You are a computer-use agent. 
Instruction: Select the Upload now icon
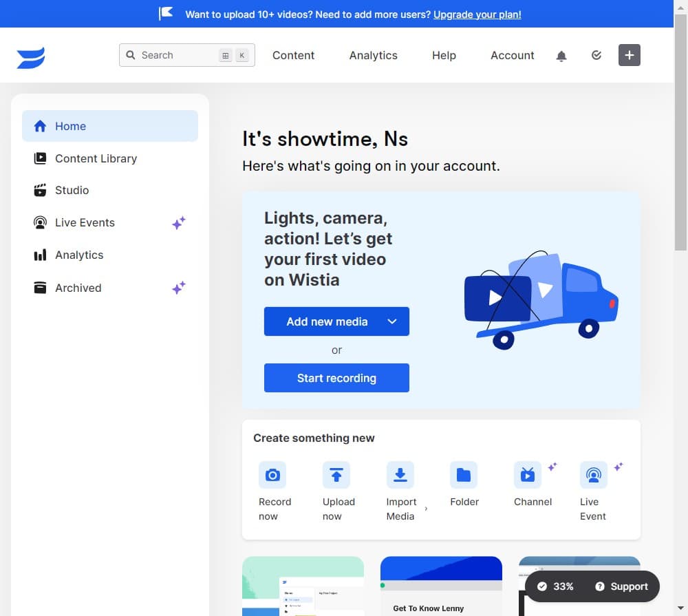[x=336, y=475]
